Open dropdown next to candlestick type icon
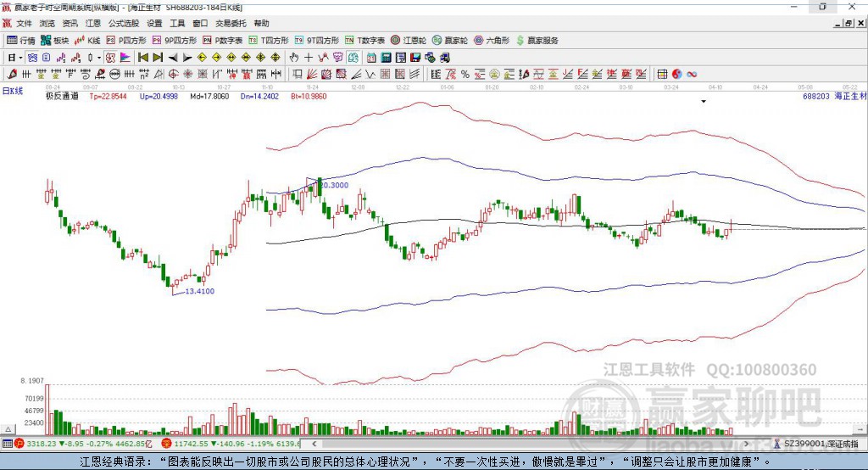868x470 pixels. 99,58
